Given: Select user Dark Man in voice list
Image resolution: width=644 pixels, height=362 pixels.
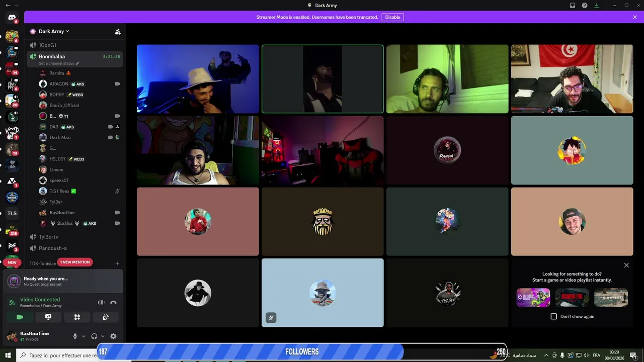Looking at the screenshot, I should click(80, 137).
